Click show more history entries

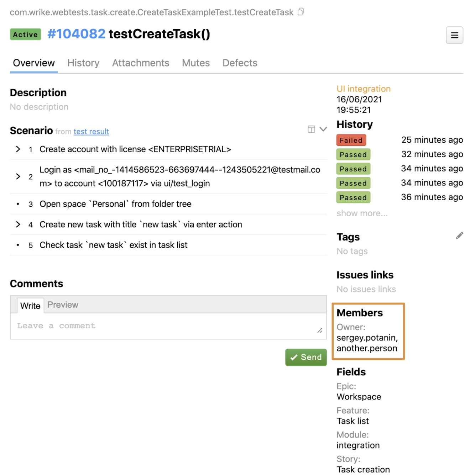click(x=362, y=213)
